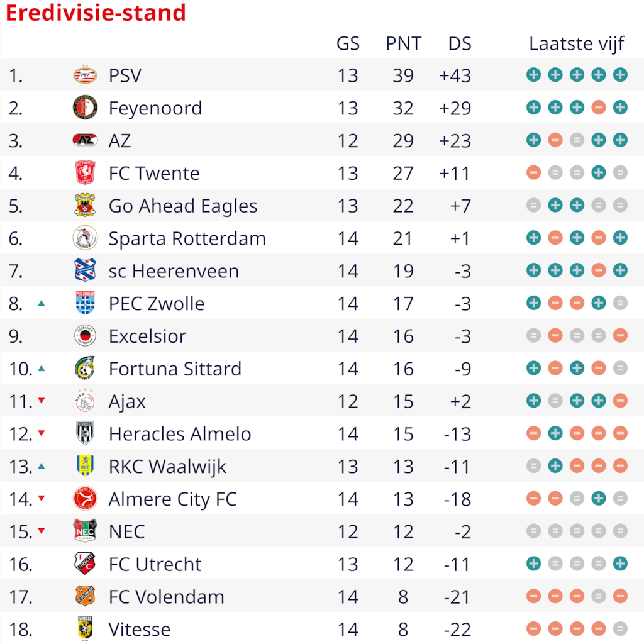
Task: Click the sc Heerenveen club badge
Action: [x=85, y=271]
